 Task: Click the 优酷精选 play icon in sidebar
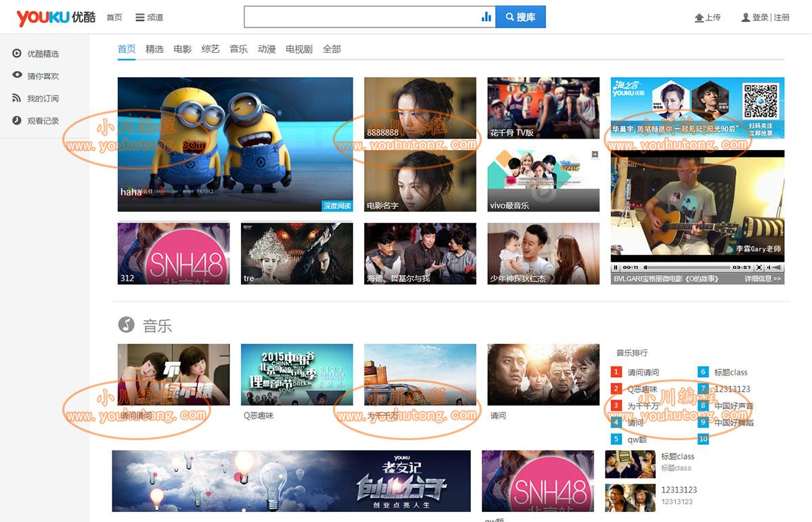[17, 54]
